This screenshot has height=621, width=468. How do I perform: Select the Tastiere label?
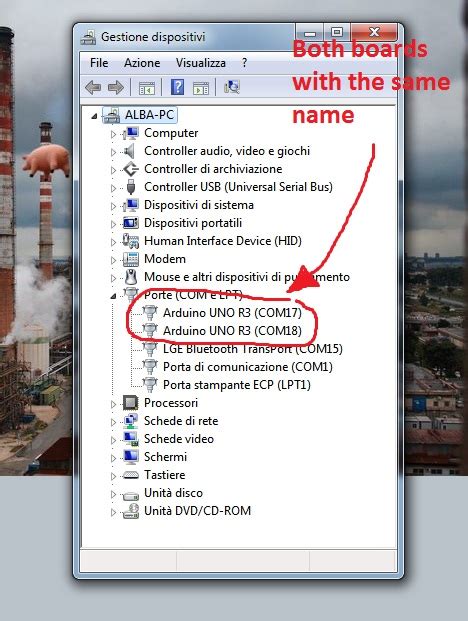click(164, 475)
